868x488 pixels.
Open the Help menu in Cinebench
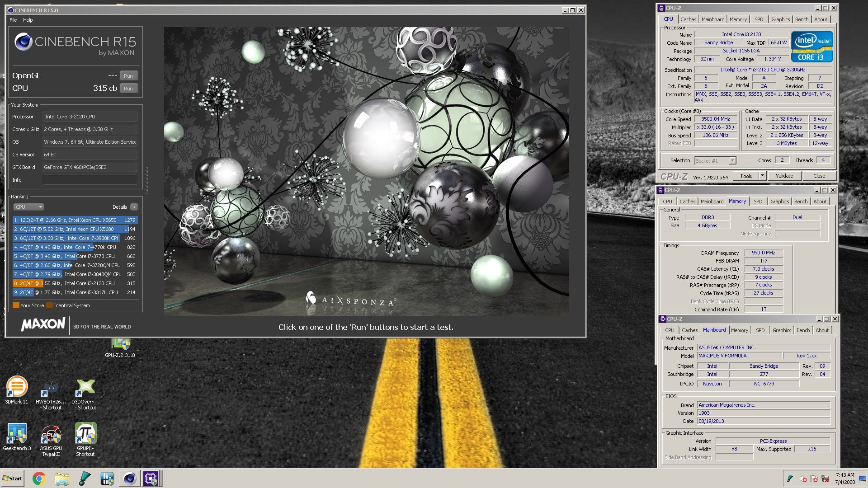point(28,20)
